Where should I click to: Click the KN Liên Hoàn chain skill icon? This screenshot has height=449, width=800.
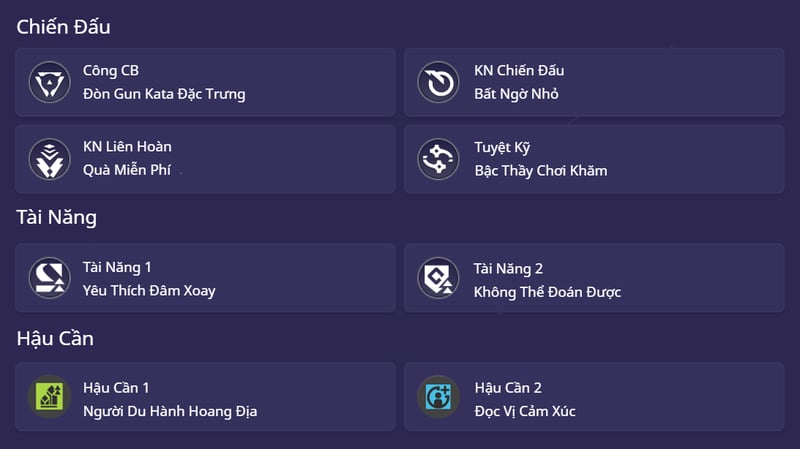click(x=46, y=158)
